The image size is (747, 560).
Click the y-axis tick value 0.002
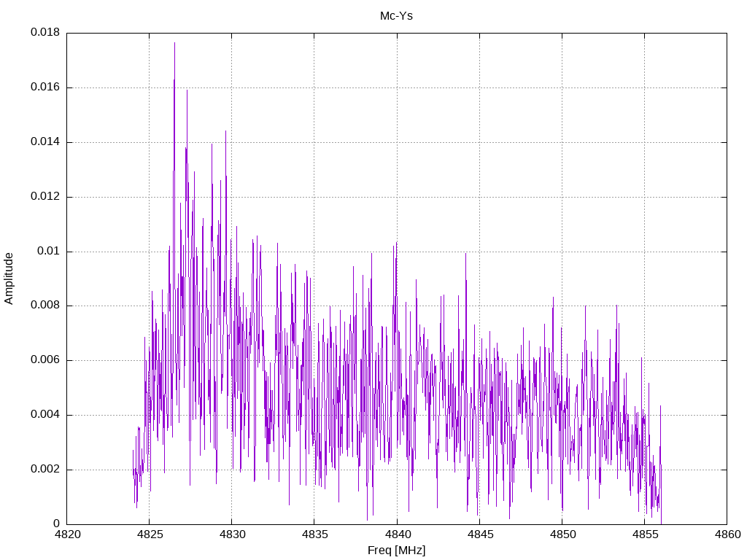(45, 470)
